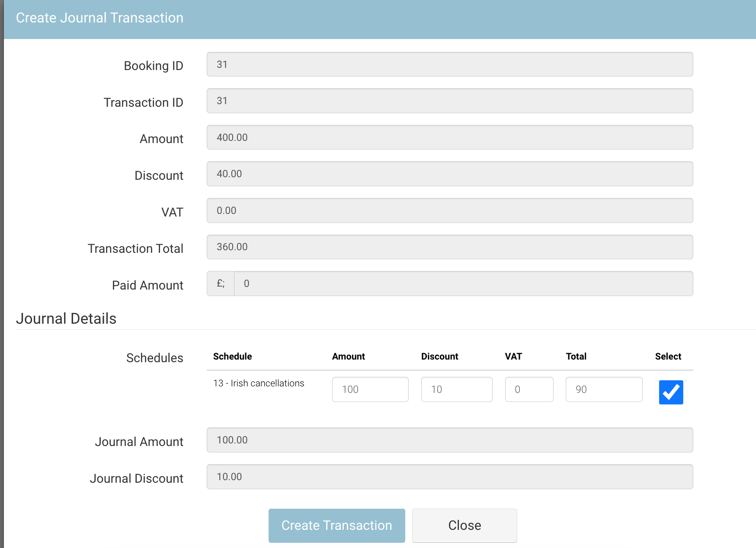
Task: Click the Select column header
Action: click(x=668, y=357)
